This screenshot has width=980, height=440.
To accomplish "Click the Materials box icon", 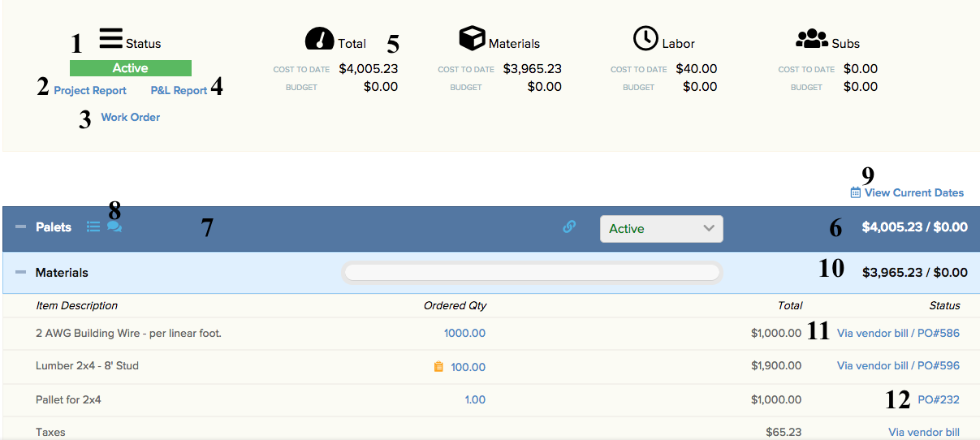I will [x=472, y=38].
